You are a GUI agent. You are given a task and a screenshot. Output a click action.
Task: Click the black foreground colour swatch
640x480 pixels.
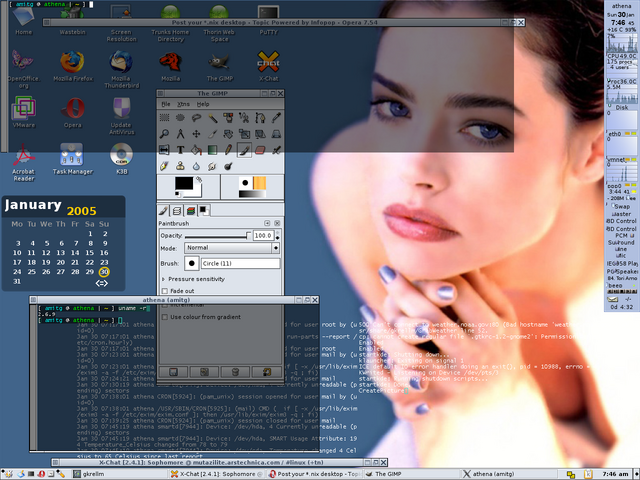coord(184,183)
